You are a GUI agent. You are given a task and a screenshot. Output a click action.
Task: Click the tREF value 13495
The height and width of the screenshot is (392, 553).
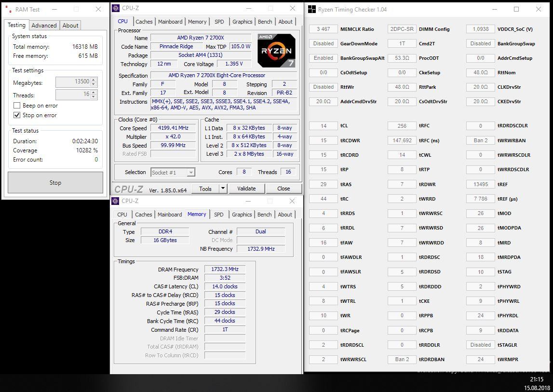click(481, 184)
